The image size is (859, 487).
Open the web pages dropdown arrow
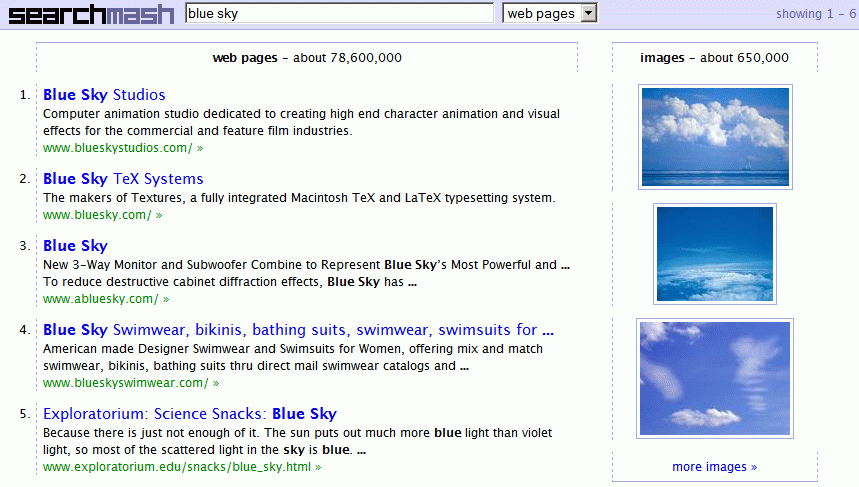click(589, 13)
